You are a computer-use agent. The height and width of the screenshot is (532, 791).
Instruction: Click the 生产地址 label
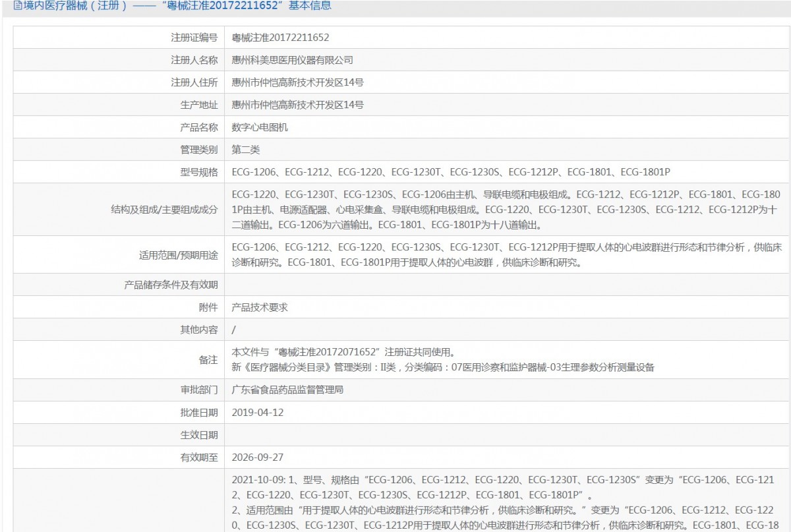click(x=199, y=105)
